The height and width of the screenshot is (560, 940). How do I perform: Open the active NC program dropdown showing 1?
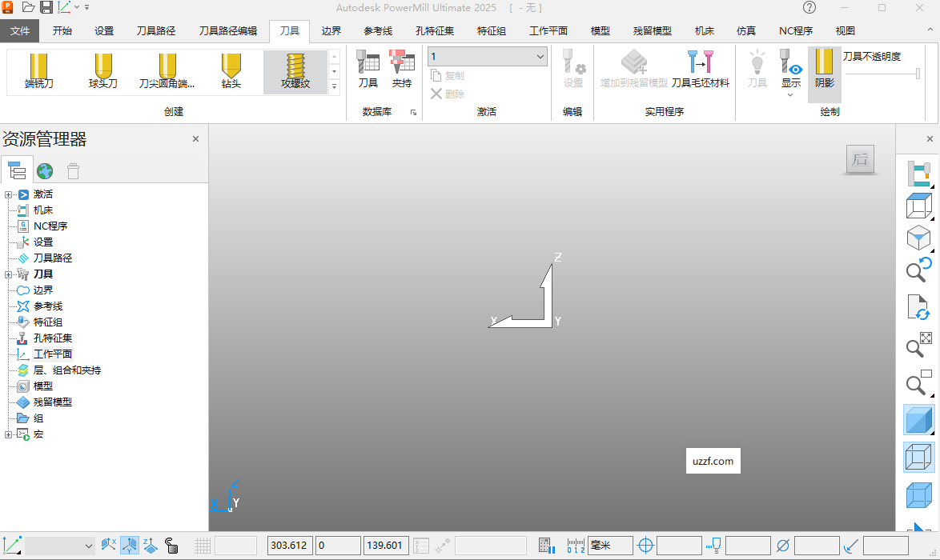[x=486, y=56]
